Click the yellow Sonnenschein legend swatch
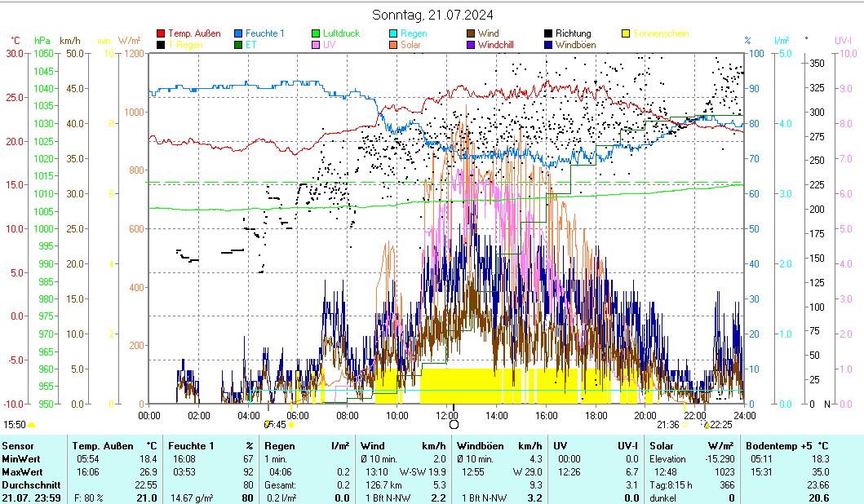The image size is (864, 504). (x=626, y=33)
